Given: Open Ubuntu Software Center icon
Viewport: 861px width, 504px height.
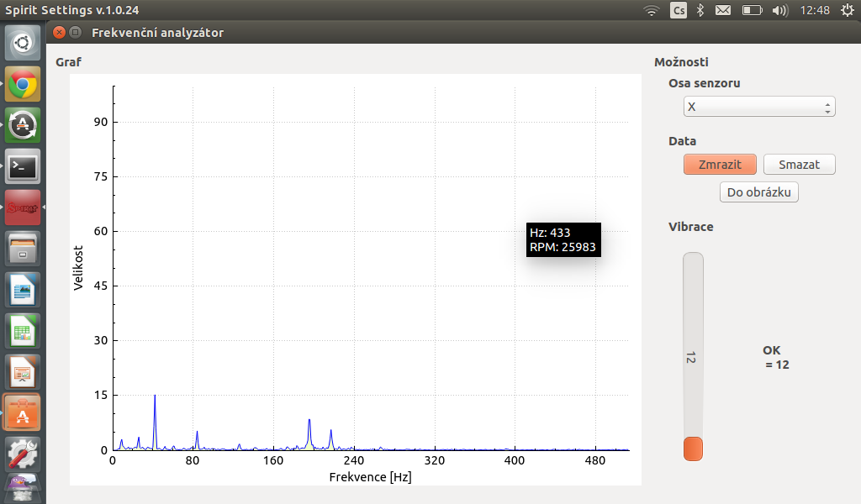Looking at the screenshot, I should pyautogui.click(x=23, y=412).
